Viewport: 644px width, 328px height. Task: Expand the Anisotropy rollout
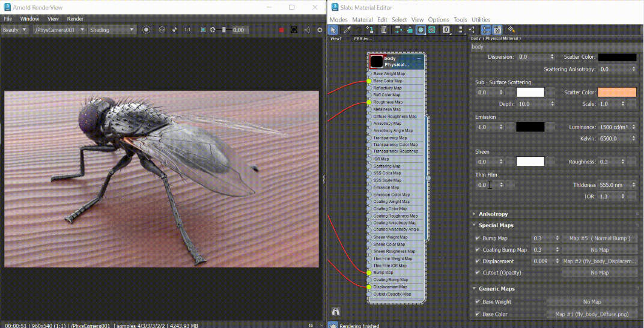(493, 214)
